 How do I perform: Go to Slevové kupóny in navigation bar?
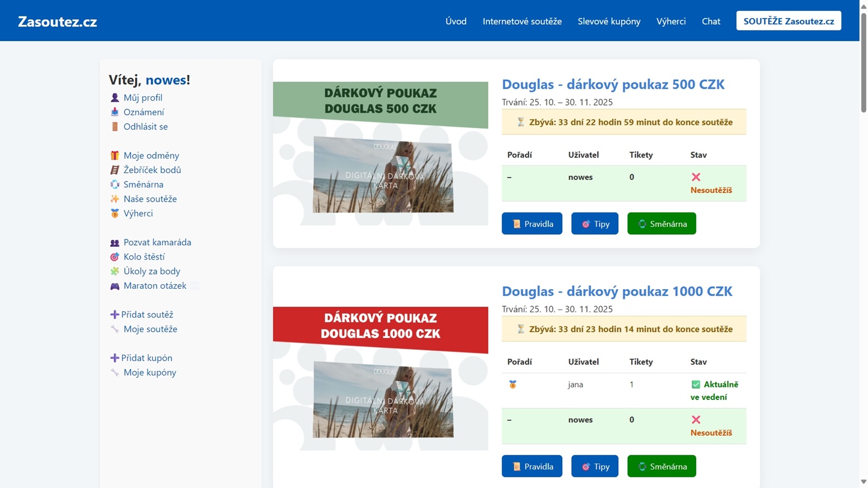(609, 21)
